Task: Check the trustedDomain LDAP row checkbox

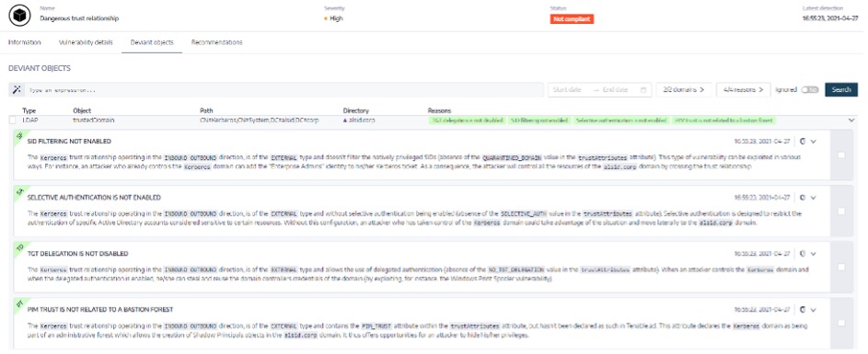Action: [12, 120]
